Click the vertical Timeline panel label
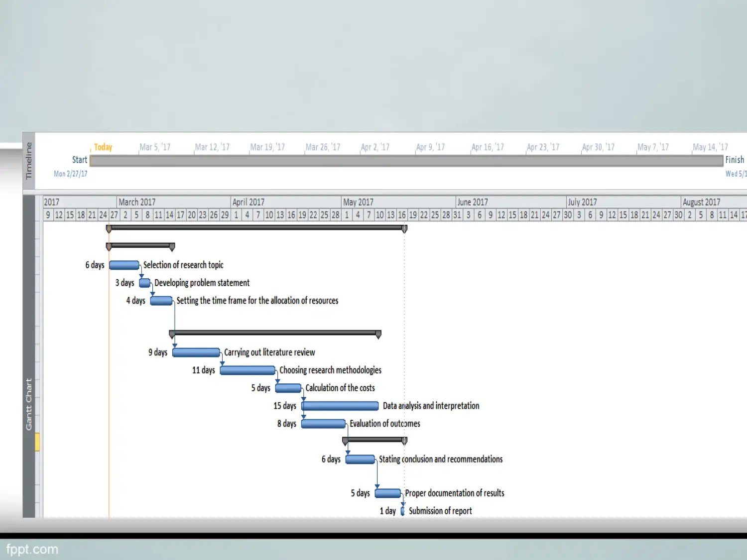The width and height of the screenshot is (747, 560). tap(29, 161)
